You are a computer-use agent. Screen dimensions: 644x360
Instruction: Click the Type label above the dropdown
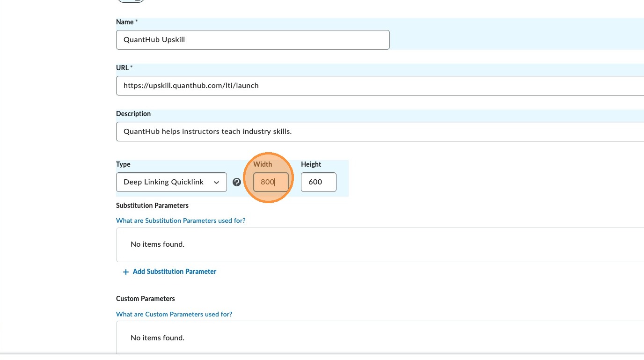123,164
